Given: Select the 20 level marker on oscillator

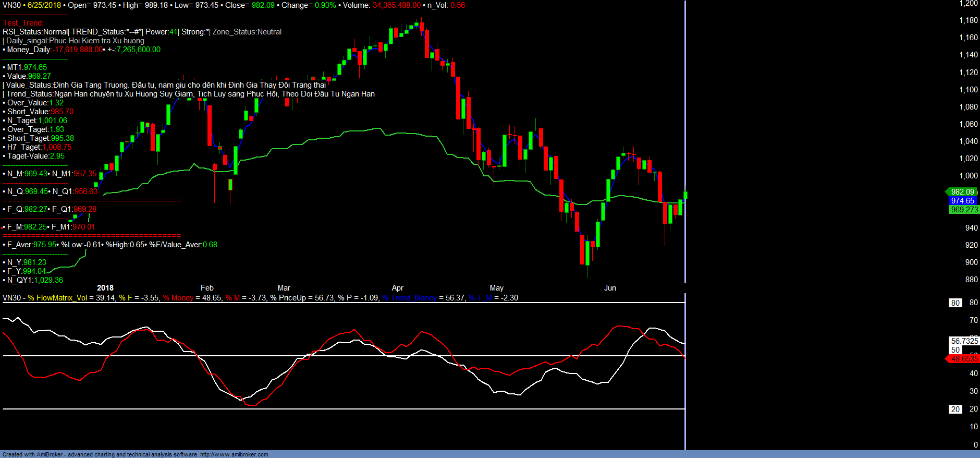Looking at the screenshot, I should [x=955, y=409].
